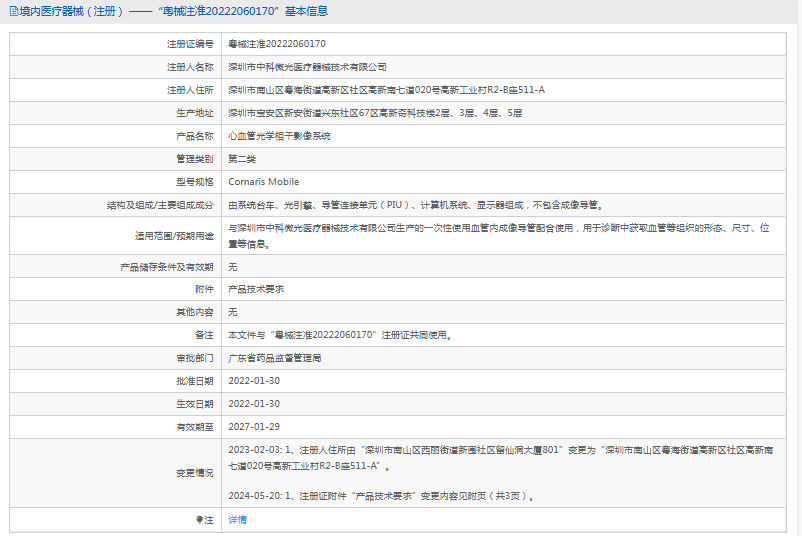Screen dimensions: 802x536
Task: Click the document icon beside 境内医疗器械 title
Action: point(14,11)
